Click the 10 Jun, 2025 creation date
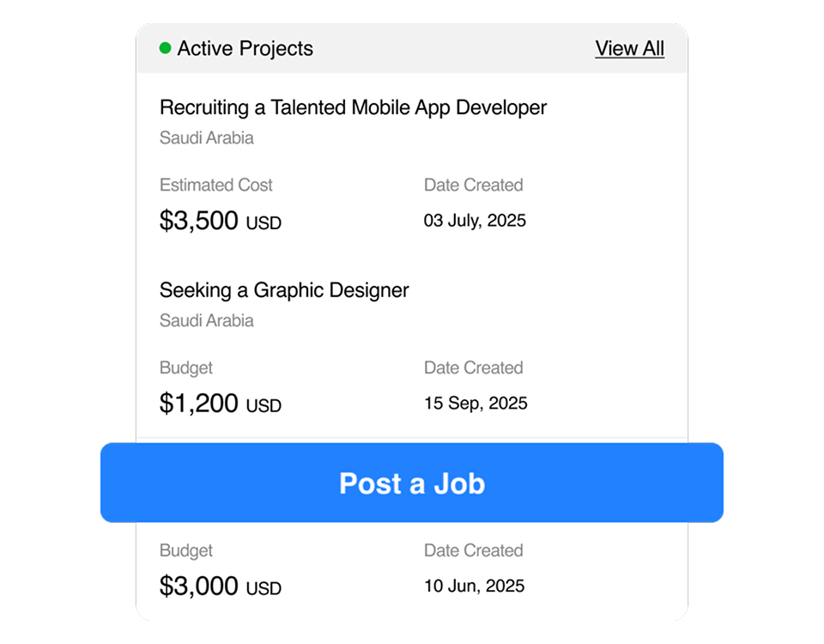This screenshot has width=824, height=644. click(474, 586)
